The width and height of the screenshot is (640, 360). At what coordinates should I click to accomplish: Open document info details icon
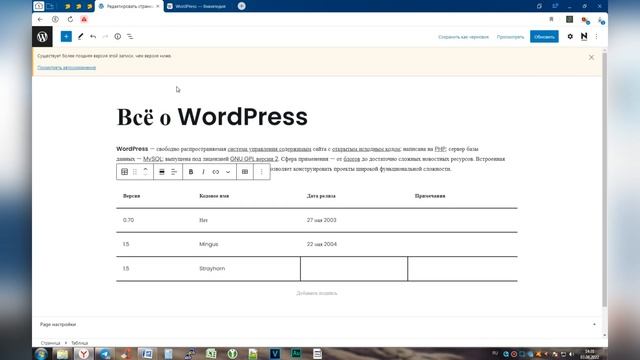[x=118, y=37]
